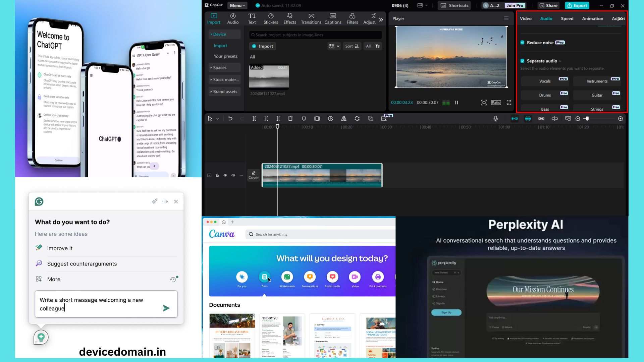Open the Transitions panel
This screenshot has width=644, height=362.
coord(311,18)
